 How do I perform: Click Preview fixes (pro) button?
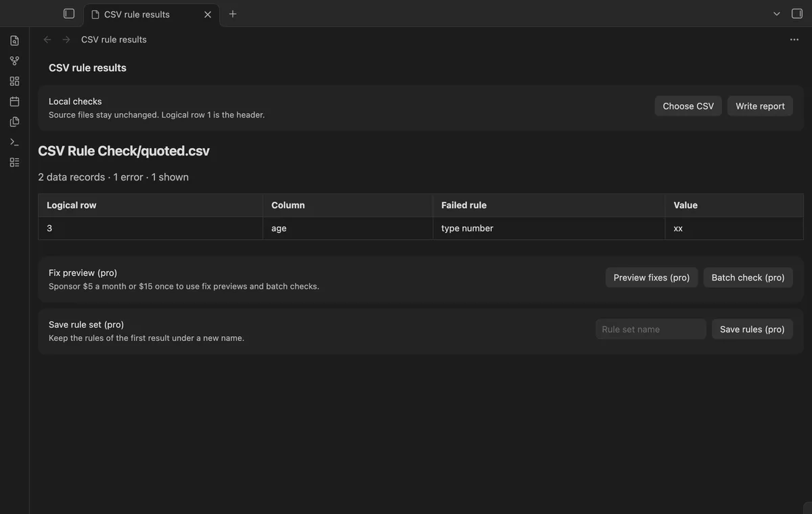[652, 277]
